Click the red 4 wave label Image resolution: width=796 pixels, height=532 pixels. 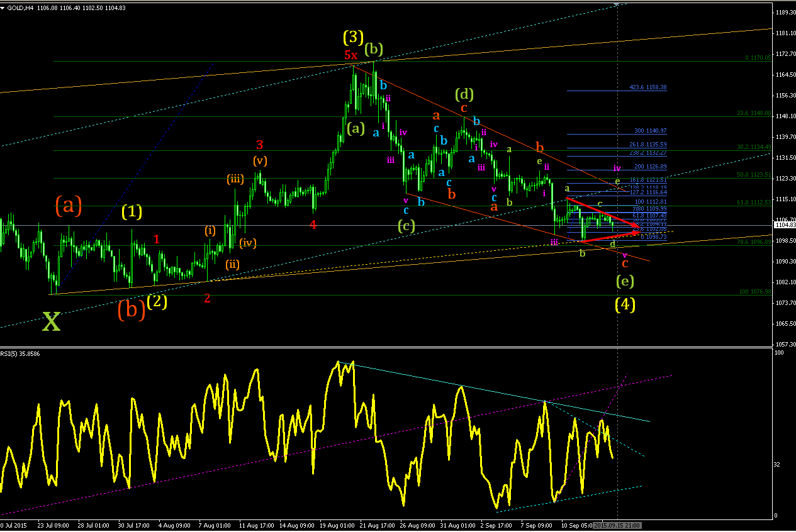coord(313,224)
